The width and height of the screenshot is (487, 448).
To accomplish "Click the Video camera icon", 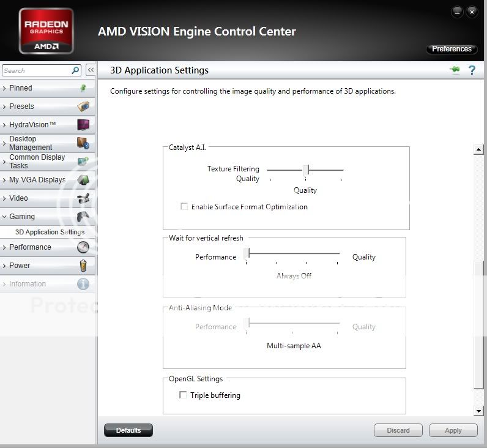I will point(83,198).
